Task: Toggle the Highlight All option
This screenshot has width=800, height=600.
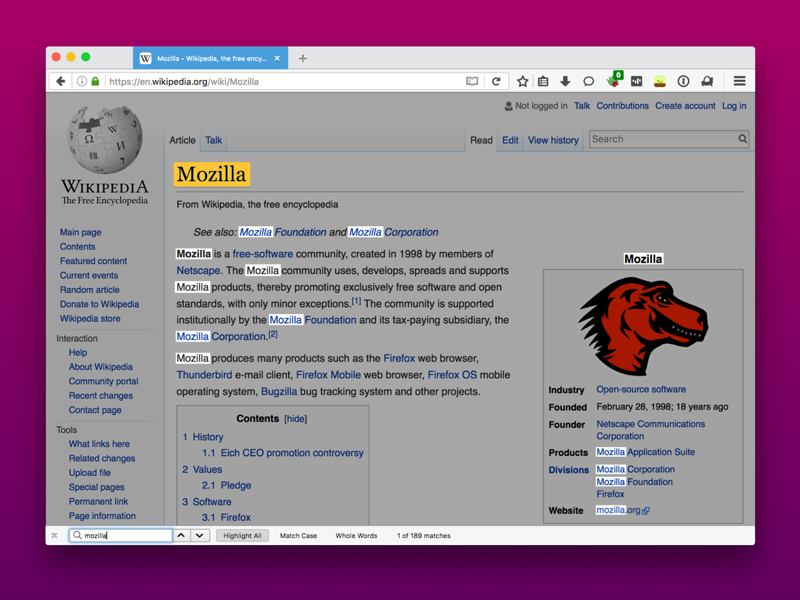Action: tap(242, 536)
